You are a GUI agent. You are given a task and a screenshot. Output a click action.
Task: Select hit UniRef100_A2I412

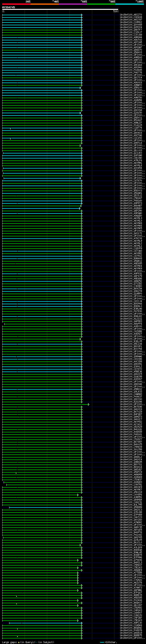click(131, 424)
